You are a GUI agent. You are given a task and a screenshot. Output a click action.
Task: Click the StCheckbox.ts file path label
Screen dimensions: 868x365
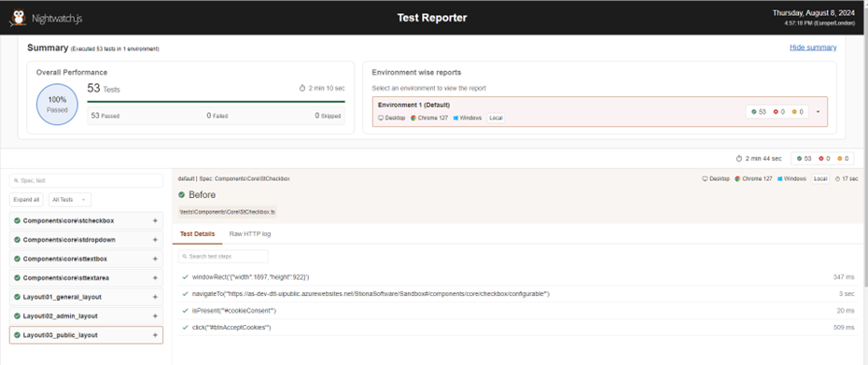tap(228, 212)
